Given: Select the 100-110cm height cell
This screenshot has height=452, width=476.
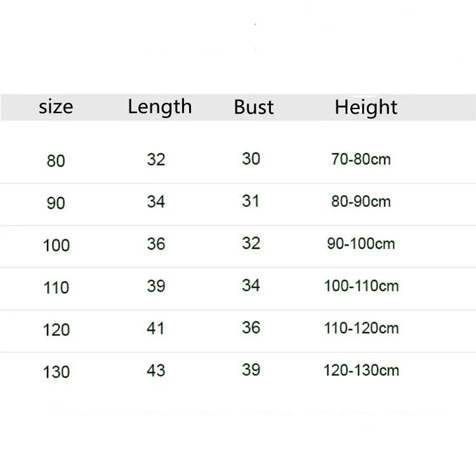Looking at the screenshot, I should coord(361,286).
